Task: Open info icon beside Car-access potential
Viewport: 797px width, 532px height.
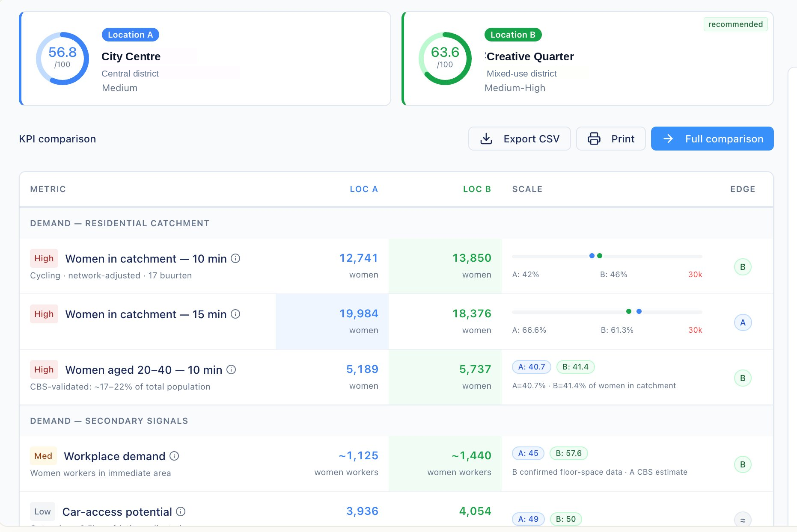Action: coord(181,511)
